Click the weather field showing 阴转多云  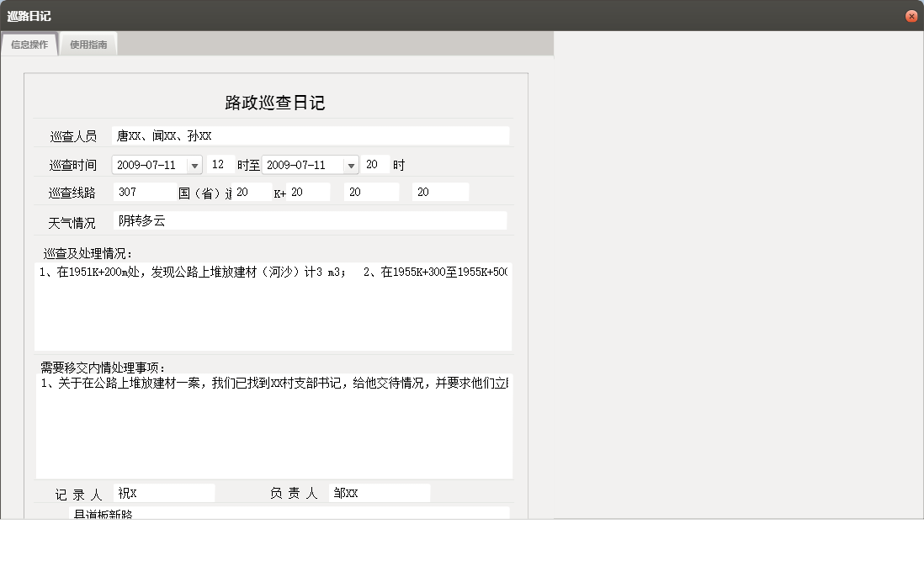coord(311,220)
